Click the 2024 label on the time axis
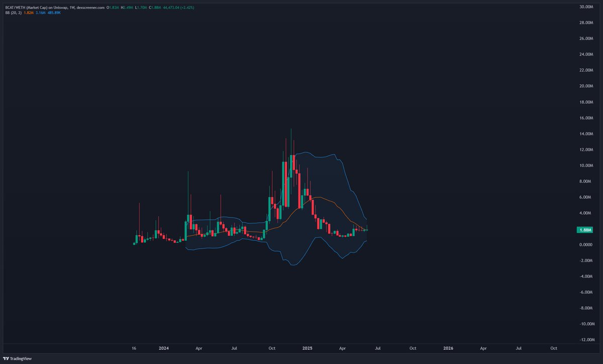The height and width of the screenshot is (364, 603). pos(163,348)
